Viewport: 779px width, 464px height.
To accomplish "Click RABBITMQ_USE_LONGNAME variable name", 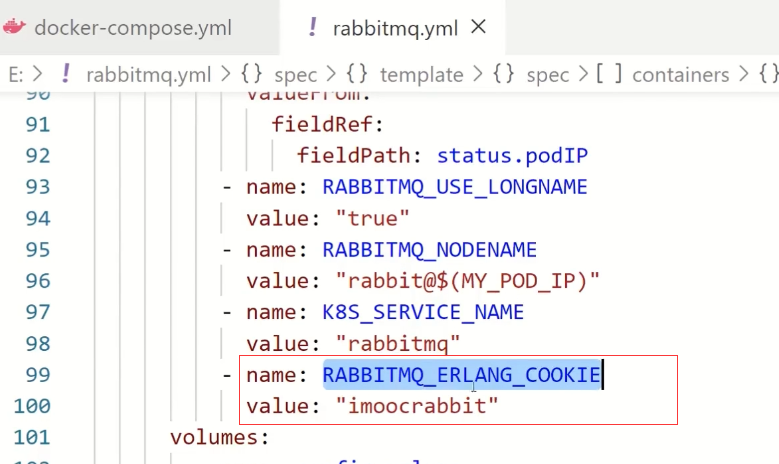I will point(455,187).
